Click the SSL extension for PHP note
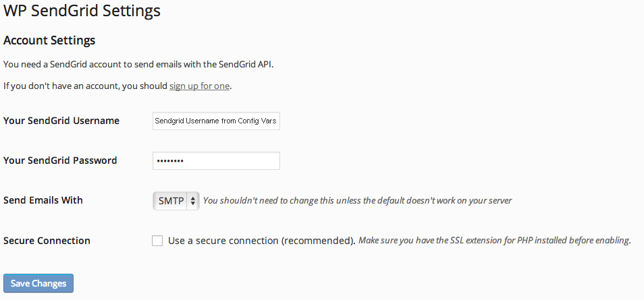 pyautogui.click(x=494, y=240)
